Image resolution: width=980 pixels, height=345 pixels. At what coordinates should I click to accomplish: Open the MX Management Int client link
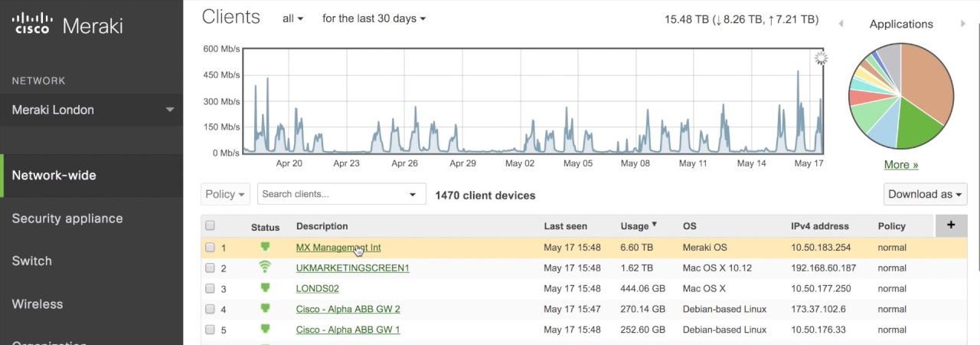coord(338,248)
